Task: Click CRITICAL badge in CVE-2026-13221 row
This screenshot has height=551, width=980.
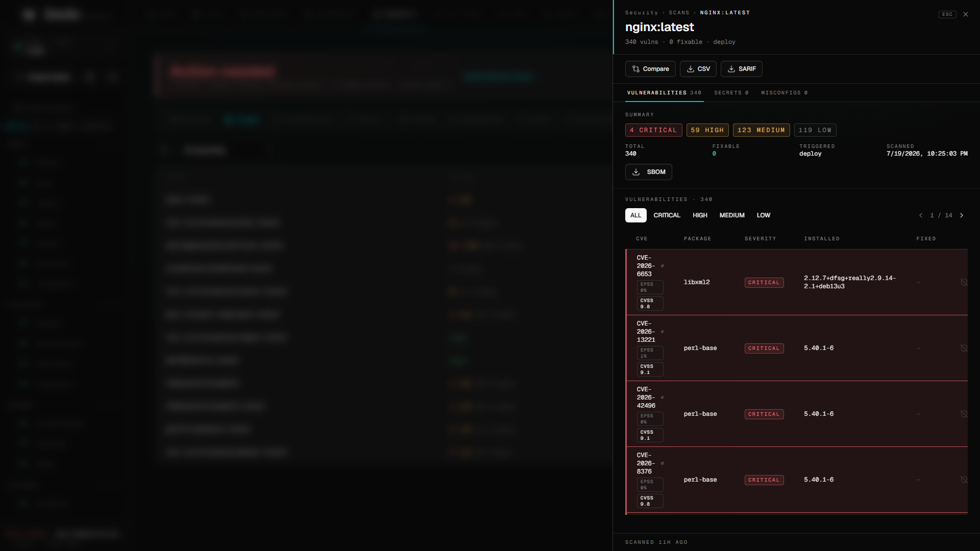Action: pos(764,348)
